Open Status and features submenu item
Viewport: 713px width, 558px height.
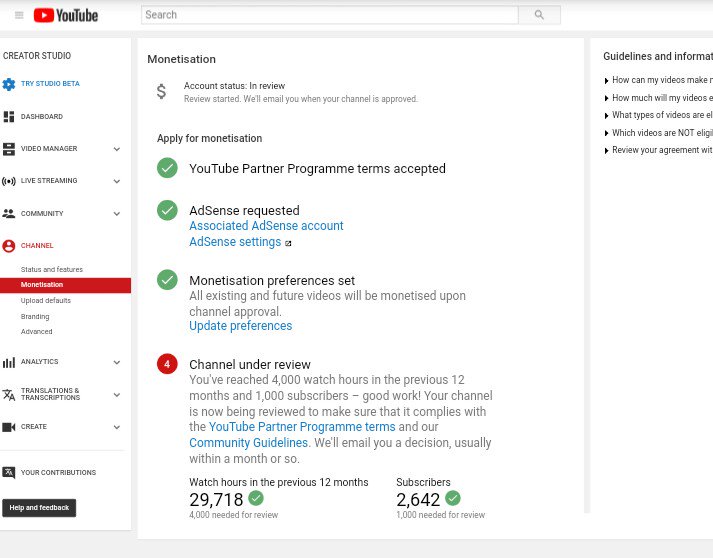coord(52,269)
